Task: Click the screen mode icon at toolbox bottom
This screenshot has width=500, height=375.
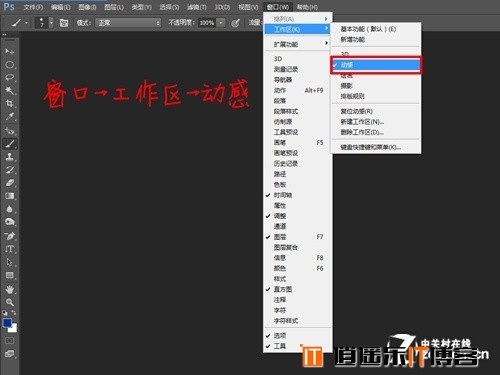Action: (10, 354)
